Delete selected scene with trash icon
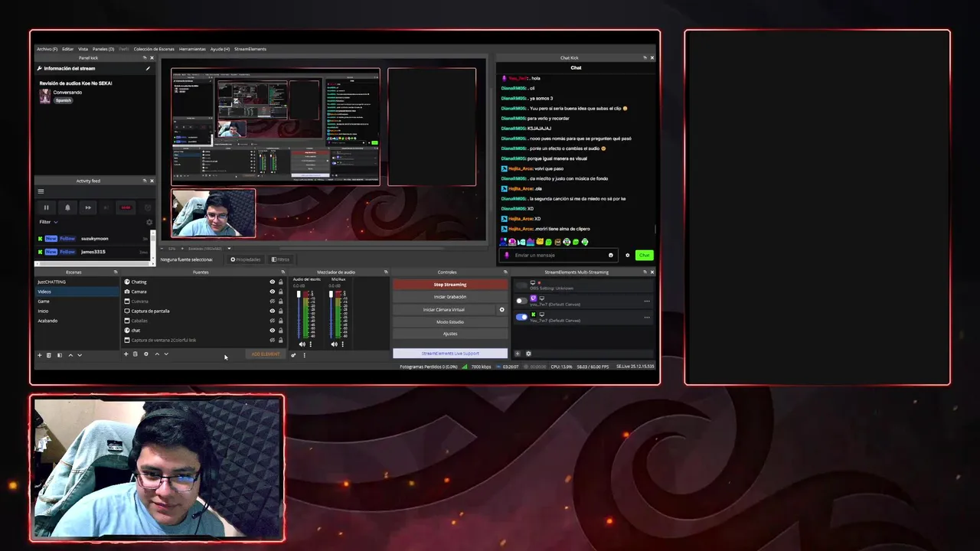 [49, 355]
